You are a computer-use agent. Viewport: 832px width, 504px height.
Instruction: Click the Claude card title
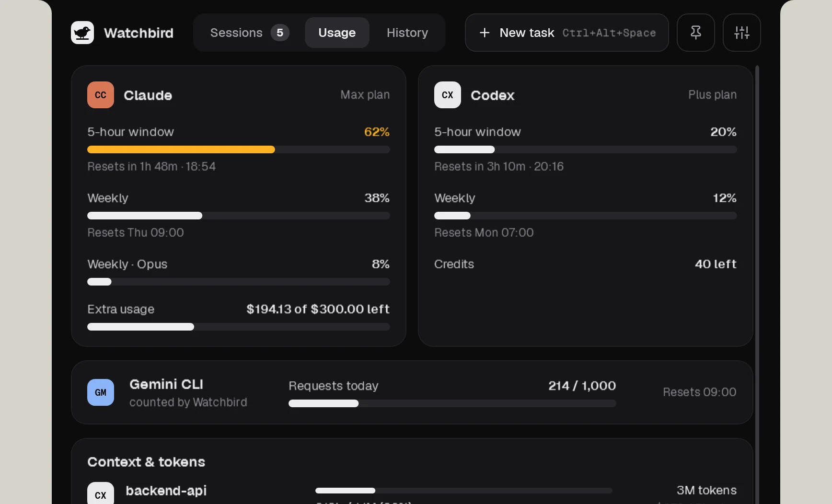[x=148, y=95]
